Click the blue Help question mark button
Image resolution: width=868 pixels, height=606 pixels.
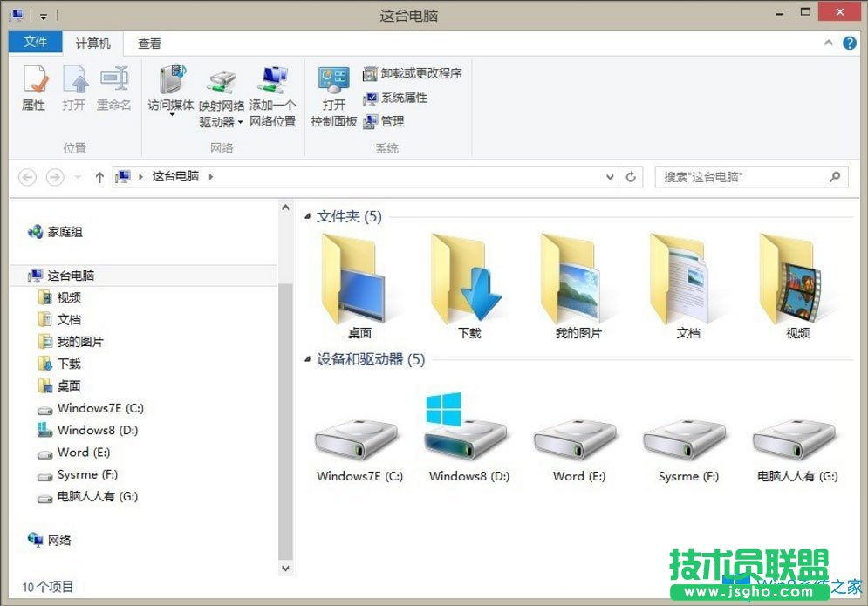point(851,42)
